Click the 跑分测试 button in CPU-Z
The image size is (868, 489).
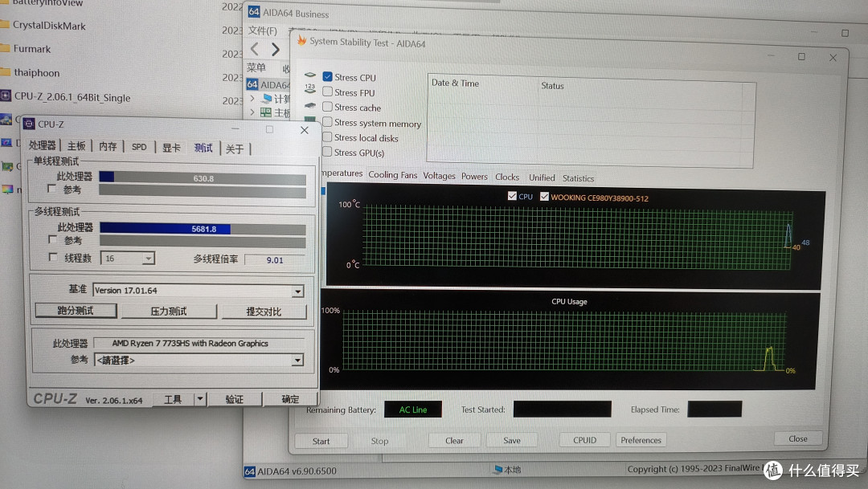pyautogui.click(x=76, y=310)
